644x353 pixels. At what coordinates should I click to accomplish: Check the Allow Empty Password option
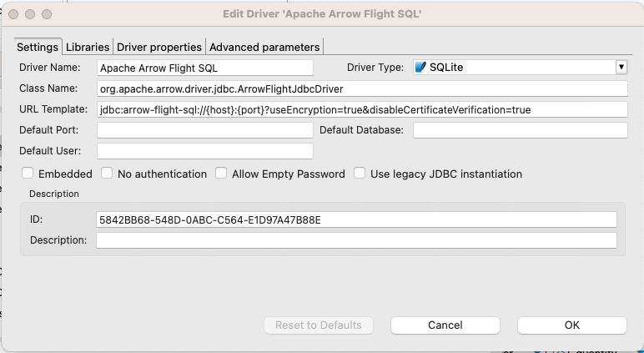coord(221,174)
